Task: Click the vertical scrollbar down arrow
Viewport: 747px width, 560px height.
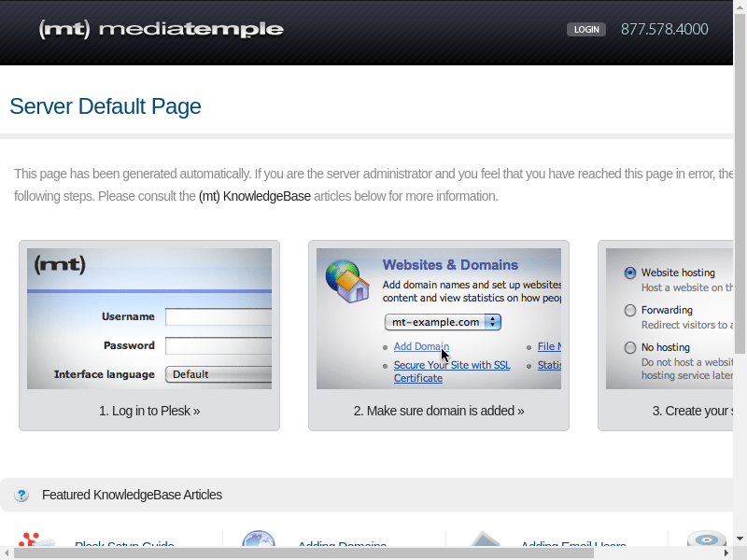Action: pyautogui.click(x=740, y=539)
